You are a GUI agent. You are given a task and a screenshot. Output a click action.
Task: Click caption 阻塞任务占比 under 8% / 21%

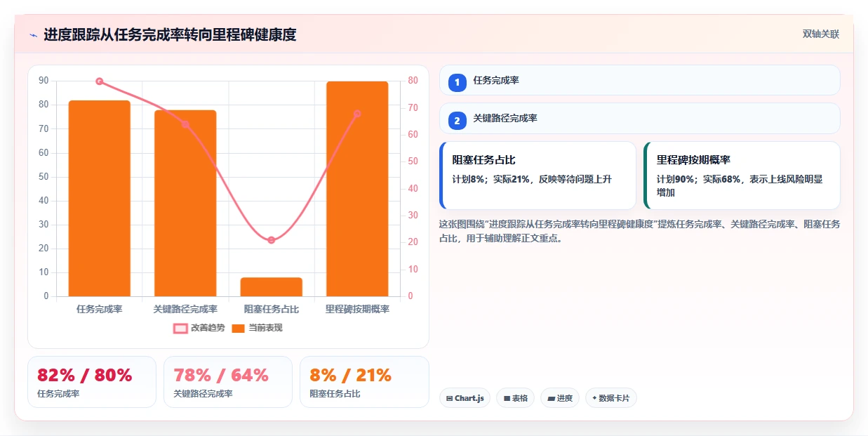(x=335, y=394)
